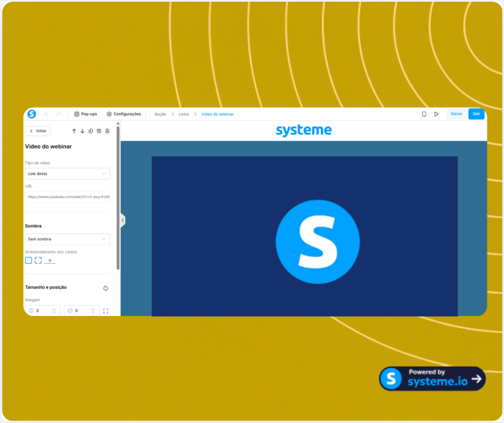Click the top-bottom margin field
Screen dimensions: 504x423
(43, 311)
